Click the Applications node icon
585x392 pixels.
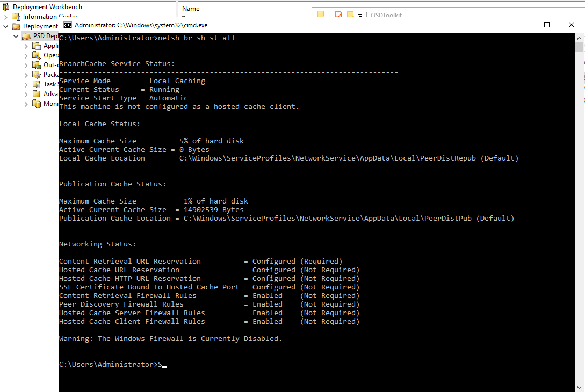click(36, 46)
